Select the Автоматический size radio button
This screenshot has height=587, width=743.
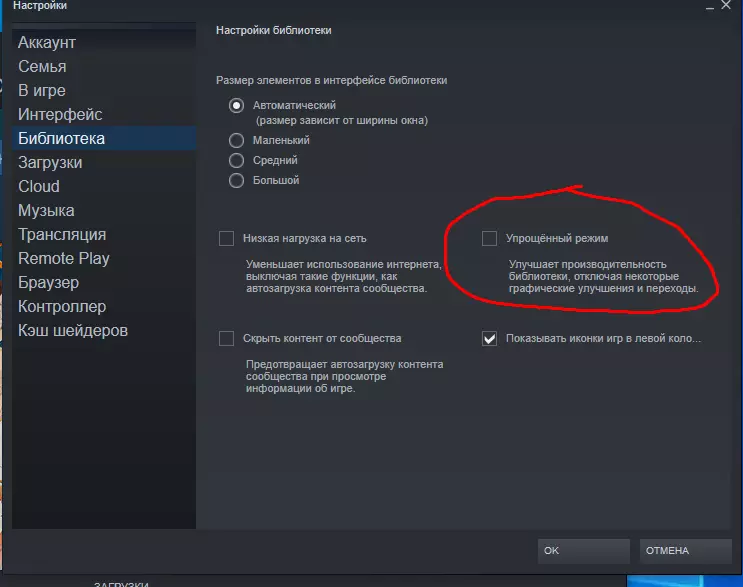pyautogui.click(x=236, y=105)
